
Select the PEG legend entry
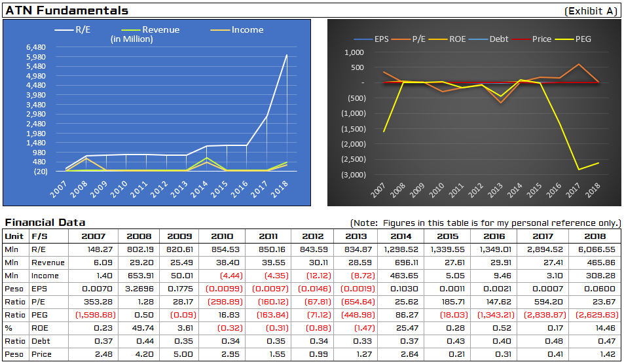(x=573, y=39)
